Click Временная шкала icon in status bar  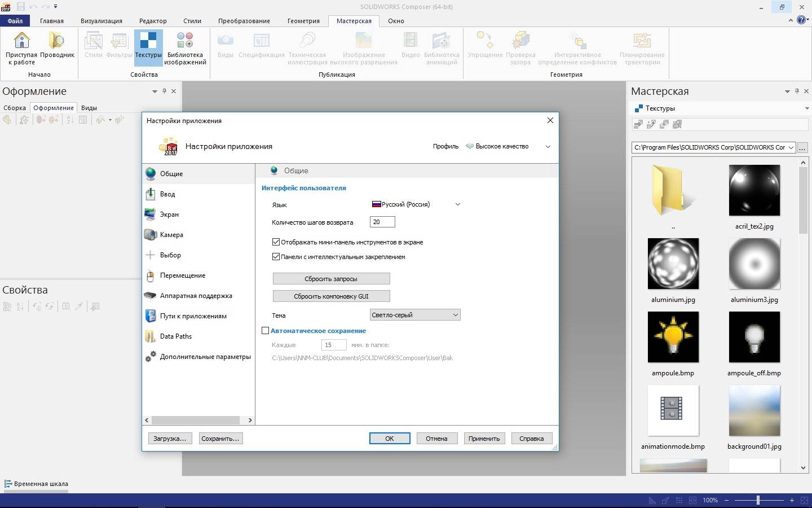coord(8,484)
